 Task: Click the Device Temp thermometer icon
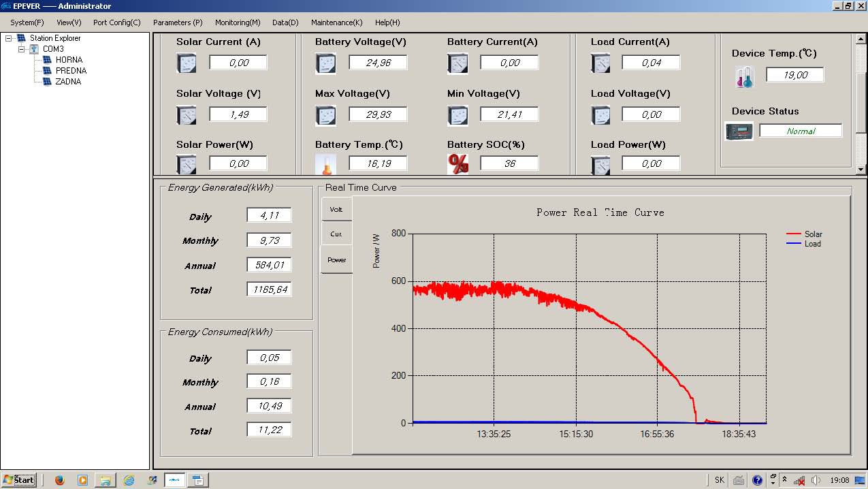click(745, 76)
